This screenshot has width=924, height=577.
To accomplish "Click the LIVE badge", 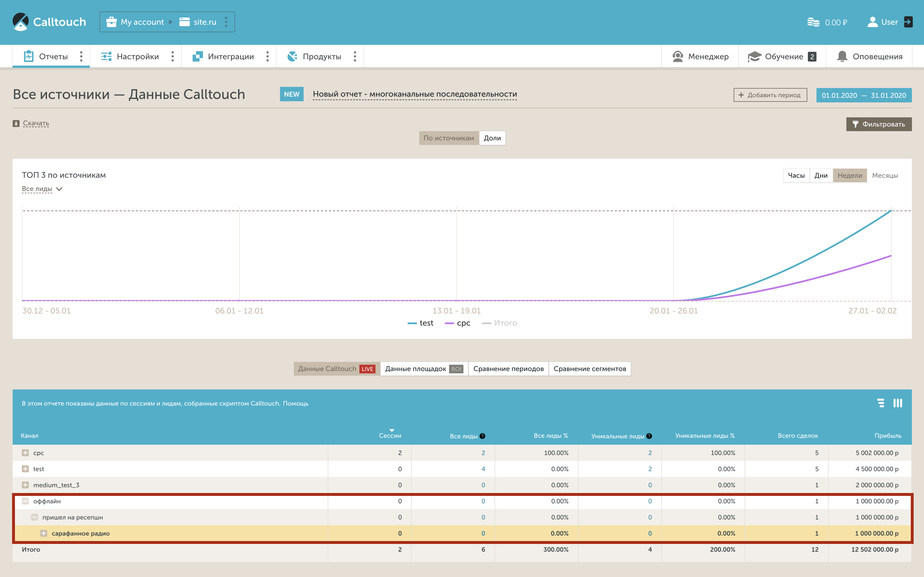I will click(367, 369).
